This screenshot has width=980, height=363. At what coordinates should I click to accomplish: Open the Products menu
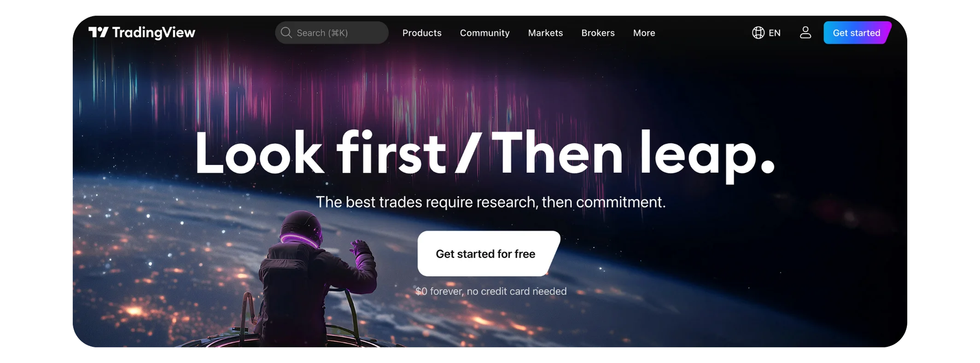422,33
